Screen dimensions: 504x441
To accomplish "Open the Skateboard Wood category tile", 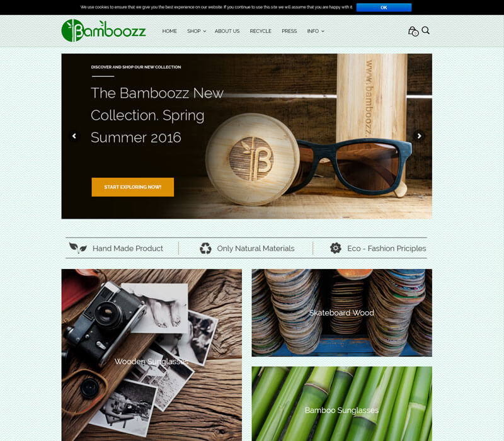I will 341,312.
